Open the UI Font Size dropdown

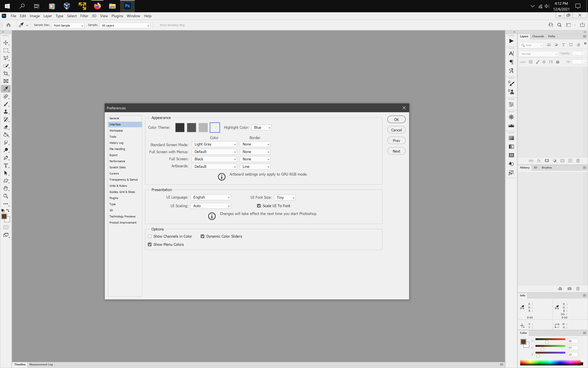(285, 198)
